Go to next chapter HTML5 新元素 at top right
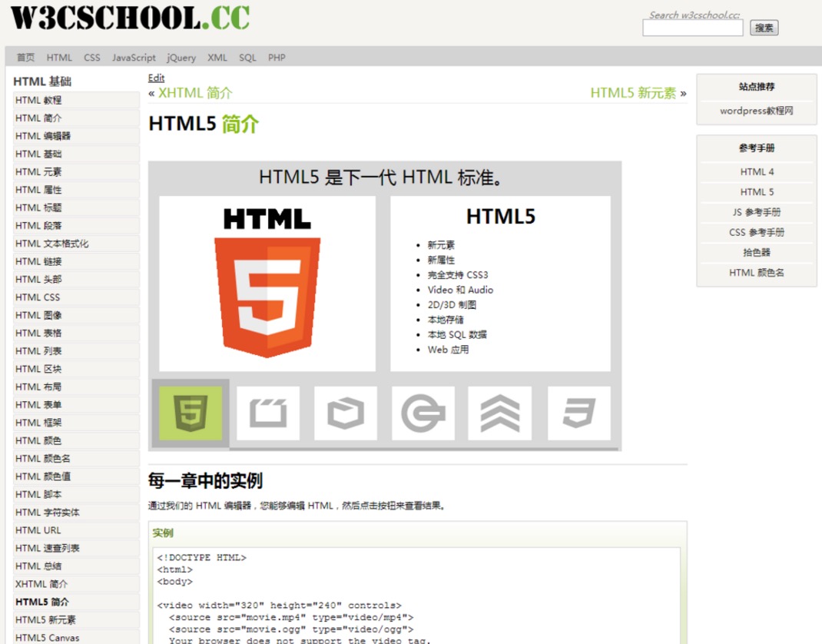The width and height of the screenshot is (822, 644). [633, 93]
